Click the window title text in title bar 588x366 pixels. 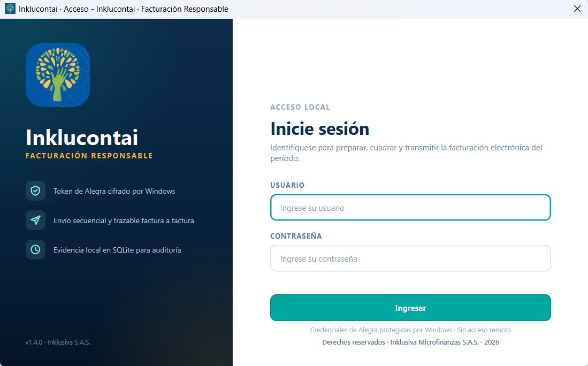tap(124, 9)
